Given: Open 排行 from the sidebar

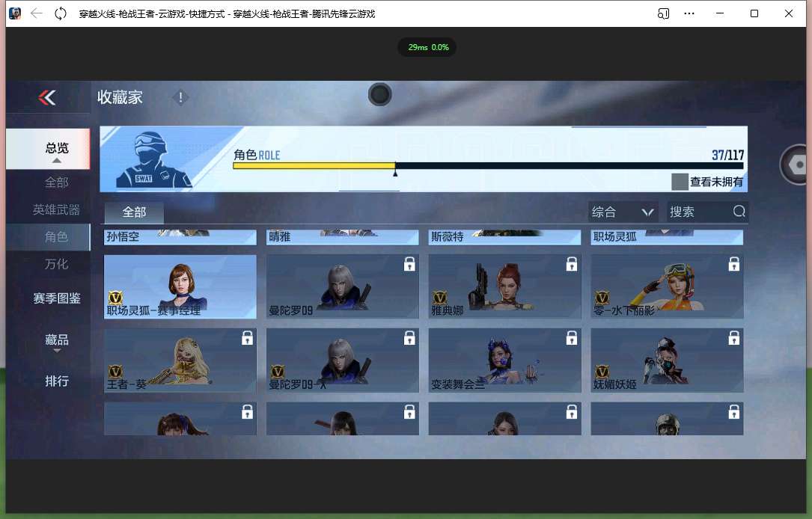Looking at the screenshot, I should [x=56, y=381].
